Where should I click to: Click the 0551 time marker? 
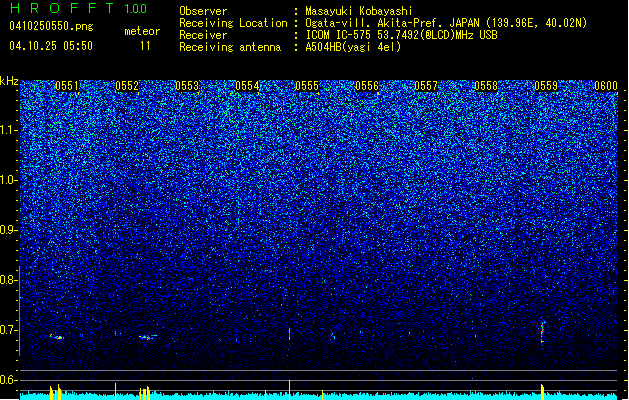(67, 86)
